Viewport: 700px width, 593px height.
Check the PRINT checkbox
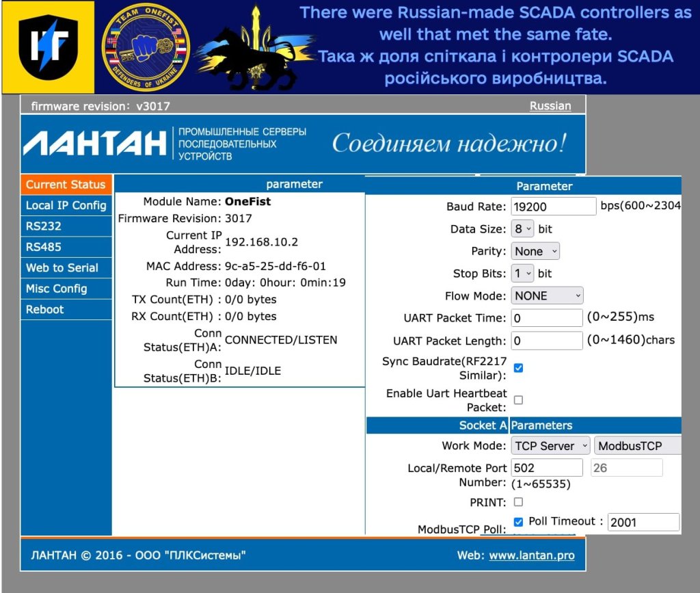pos(518,502)
